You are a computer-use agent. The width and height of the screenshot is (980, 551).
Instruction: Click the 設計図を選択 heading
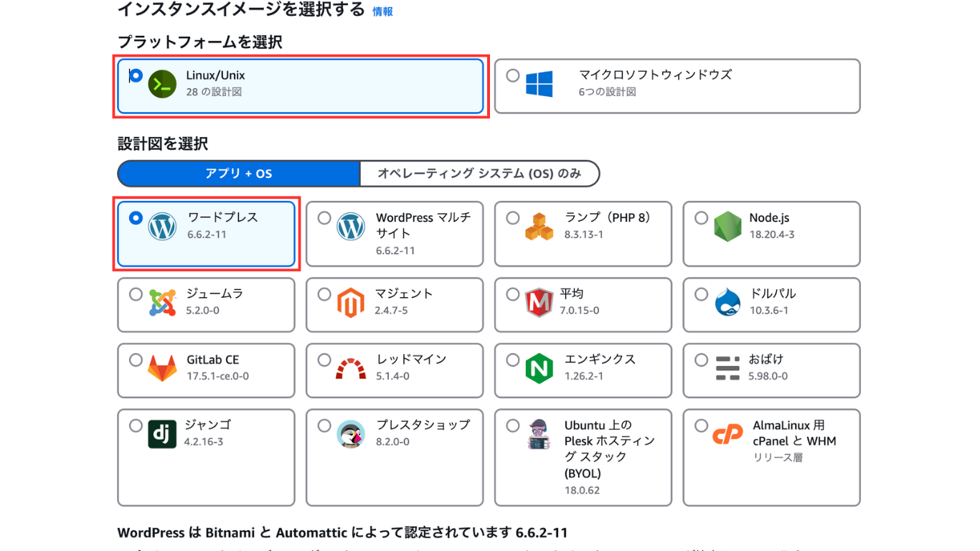163,143
